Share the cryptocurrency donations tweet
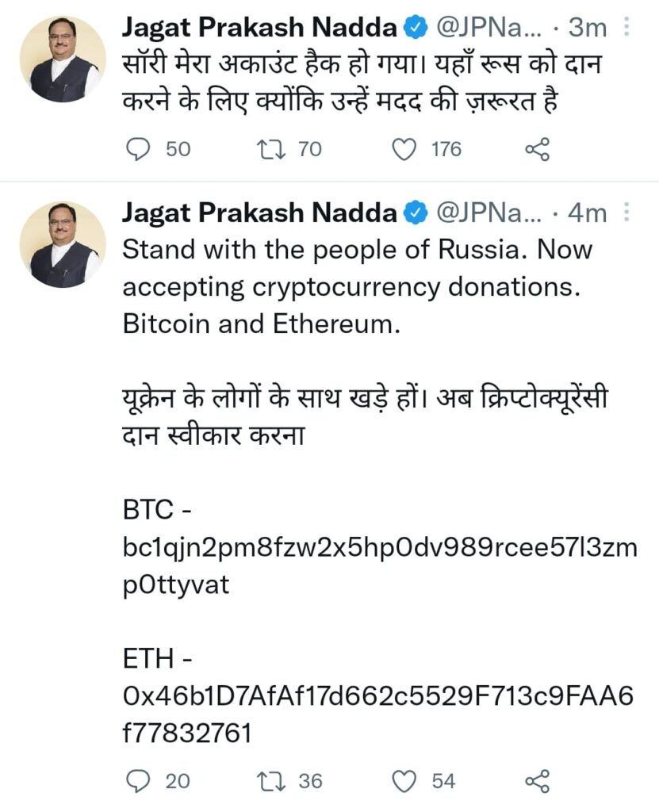This screenshot has width=659, height=812. tap(538, 781)
